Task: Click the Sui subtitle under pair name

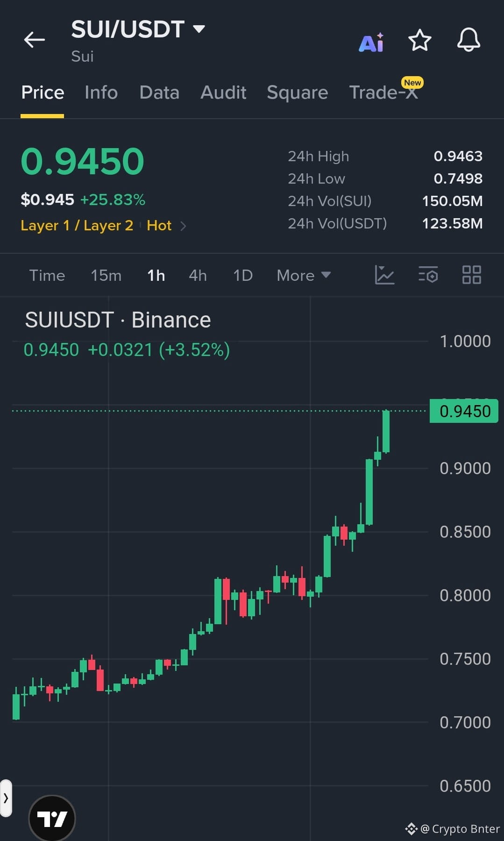Action: pyautogui.click(x=82, y=57)
